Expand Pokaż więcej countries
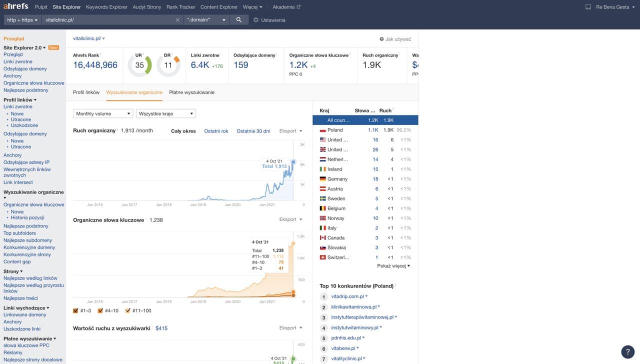 [393, 266]
